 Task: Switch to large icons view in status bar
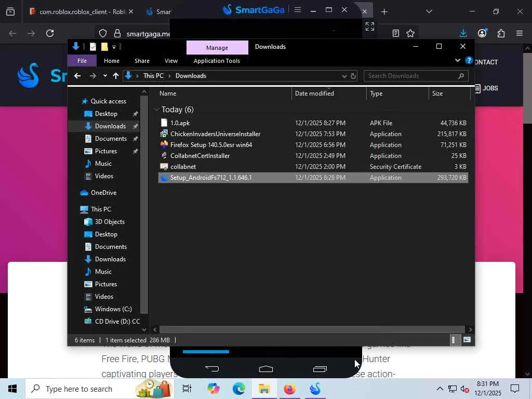click(x=467, y=340)
